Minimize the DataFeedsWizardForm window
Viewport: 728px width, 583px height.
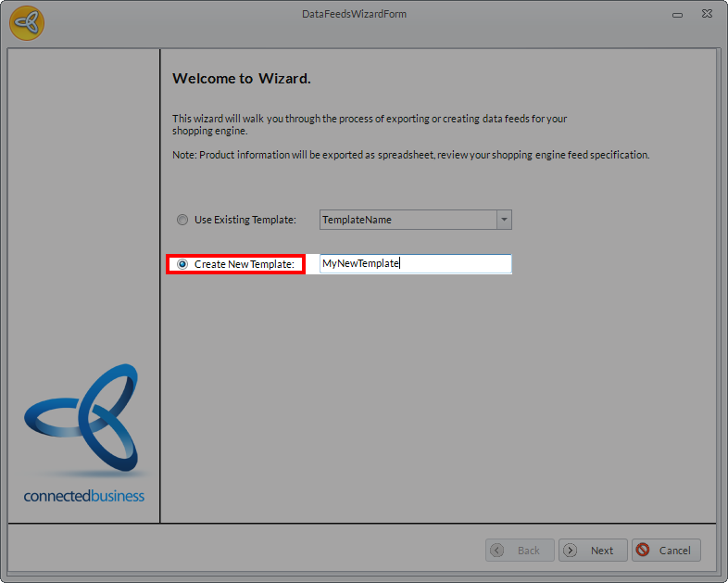[677, 15]
